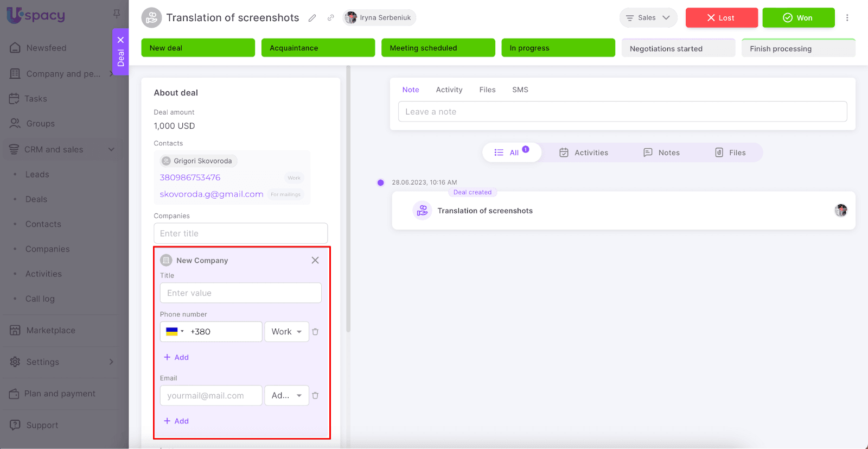Open the three-dot more options menu
This screenshot has width=868, height=449.
pos(847,18)
